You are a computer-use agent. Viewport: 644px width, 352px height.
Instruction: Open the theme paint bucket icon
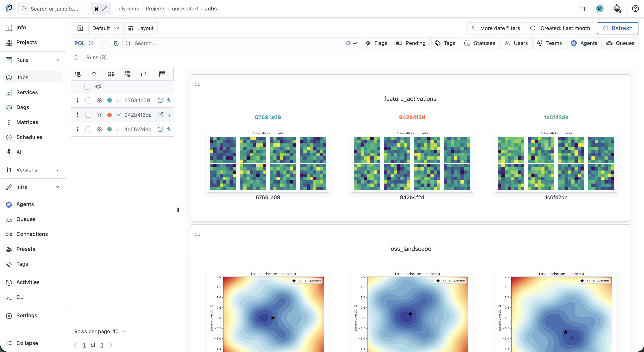click(617, 9)
